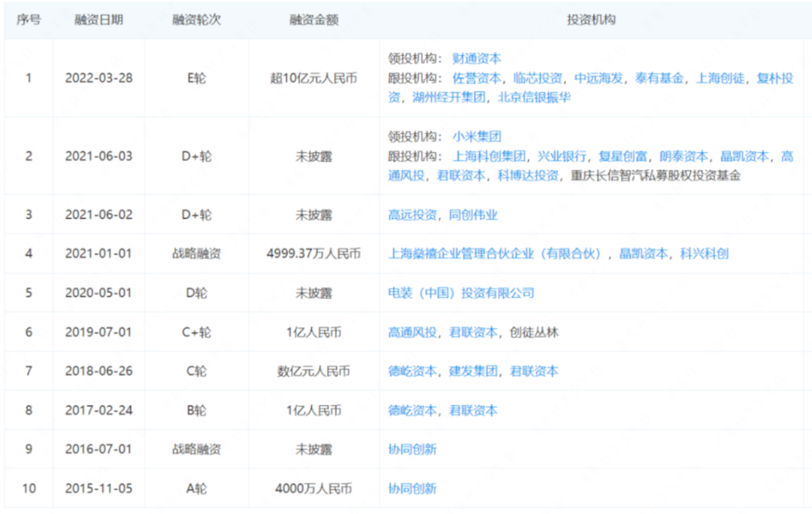Click 高通风投 in the C+轮 row
The height and width of the screenshot is (514, 812).
[x=412, y=332]
